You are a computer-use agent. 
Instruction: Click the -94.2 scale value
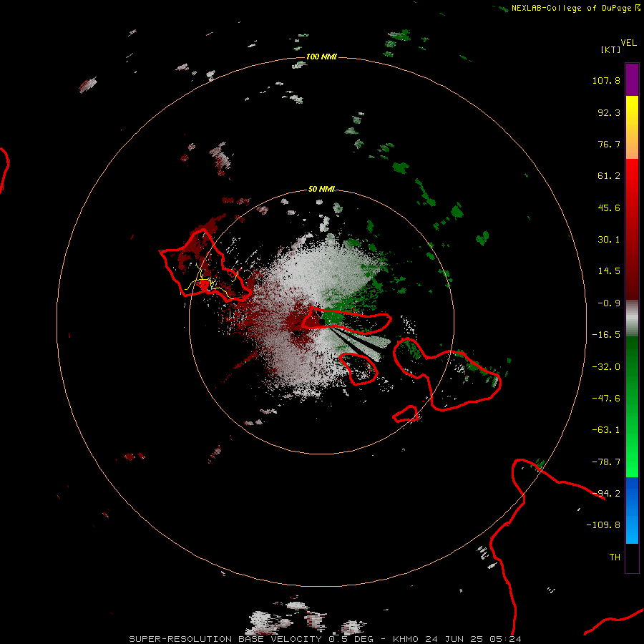pyautogui.click(x=606, y=493)
